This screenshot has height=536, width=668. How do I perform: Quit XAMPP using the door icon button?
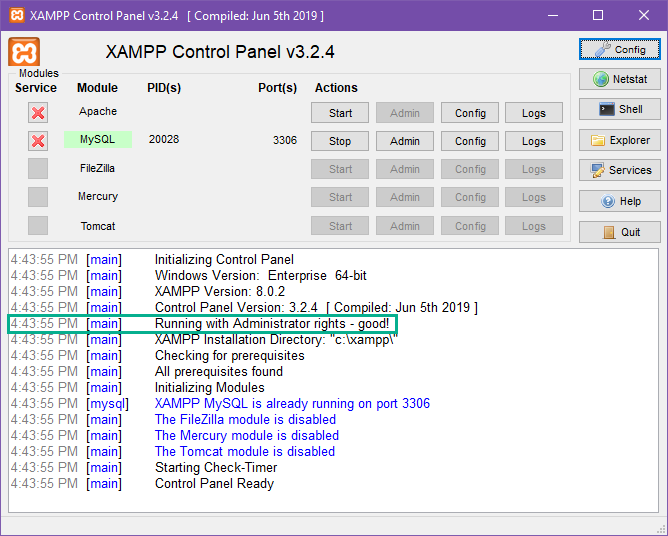(x=619, y=232)
